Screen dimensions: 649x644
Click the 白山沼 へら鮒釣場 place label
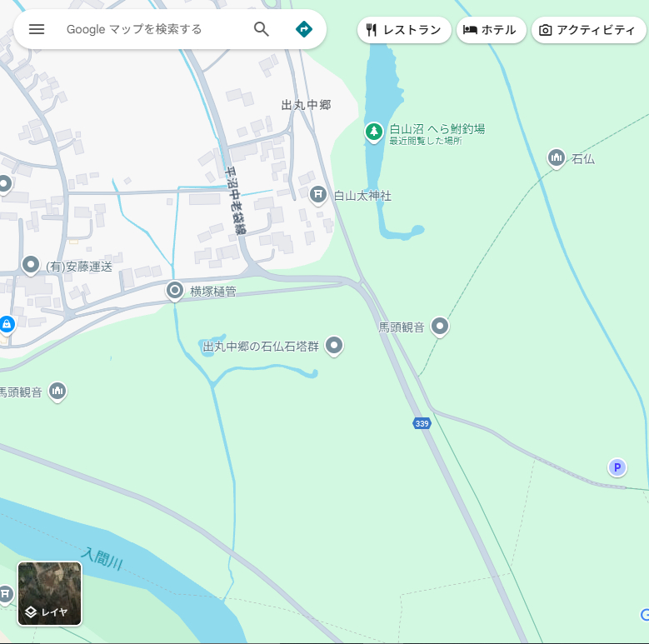tap(437, 129)
